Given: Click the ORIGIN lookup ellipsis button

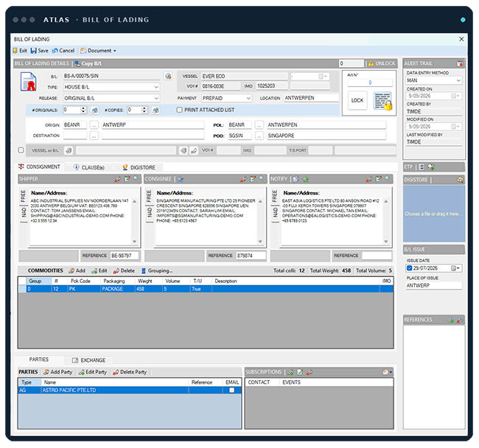Looking at the screenshot, I should [94, 125].
